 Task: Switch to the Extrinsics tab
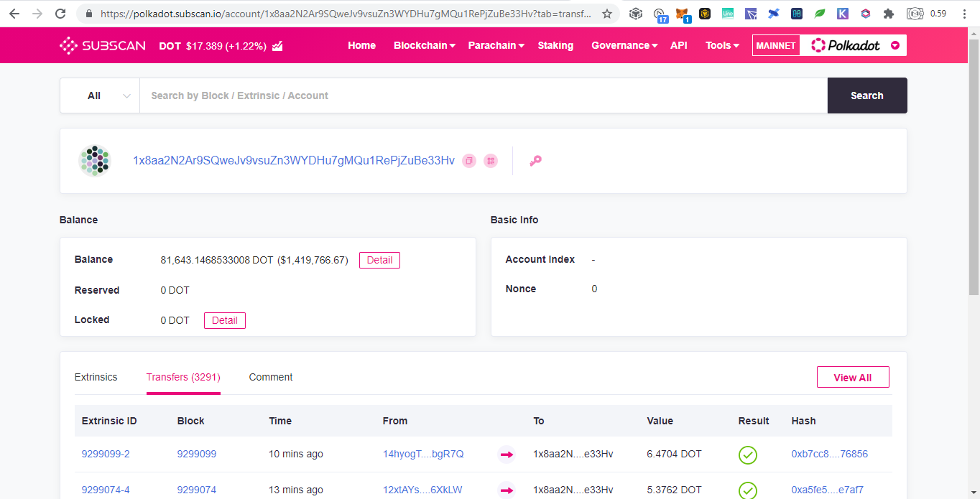pos(96,377)
